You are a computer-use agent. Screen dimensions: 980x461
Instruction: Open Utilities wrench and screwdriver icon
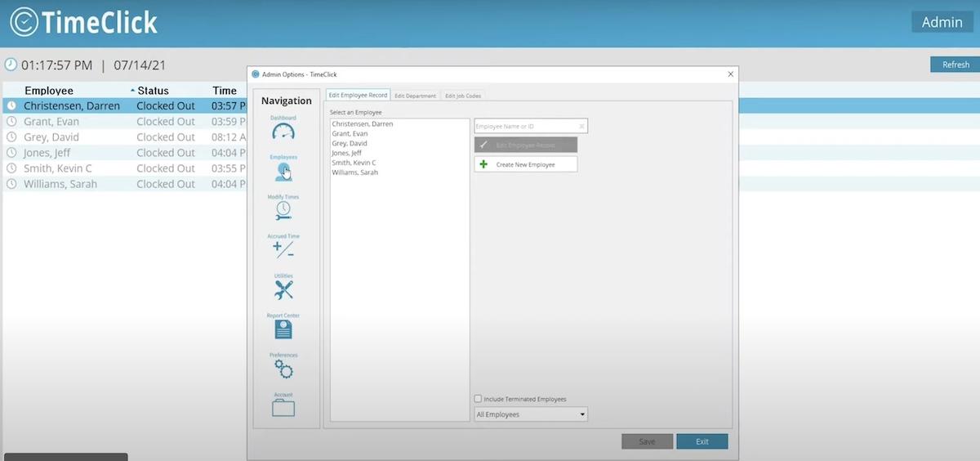(283, 289)
